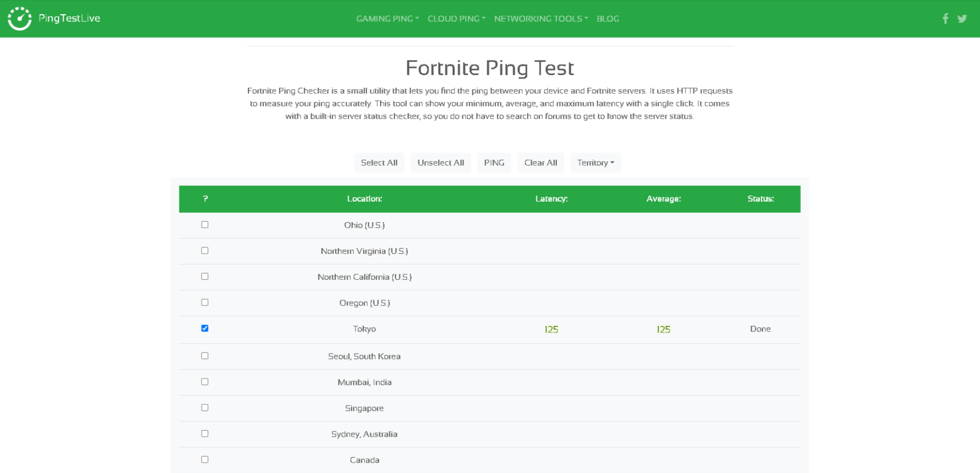Enable the Northern California (U.S.) checkbox

pos(205,276)
